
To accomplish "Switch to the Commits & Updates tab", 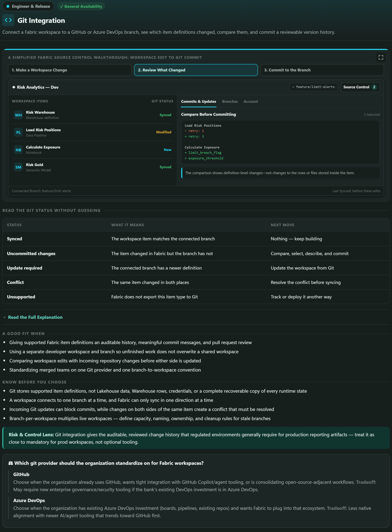I will click(198, 101).
